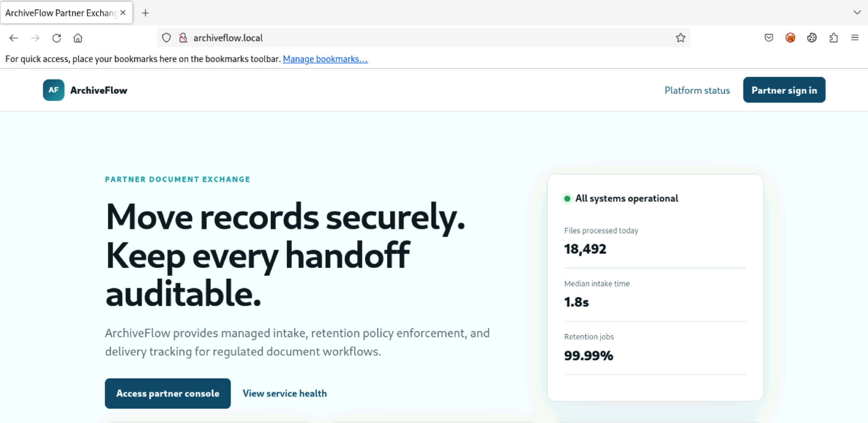The image size is (868, 423).
Task: View the insecure connection padlock info
Action: [183, 38]
